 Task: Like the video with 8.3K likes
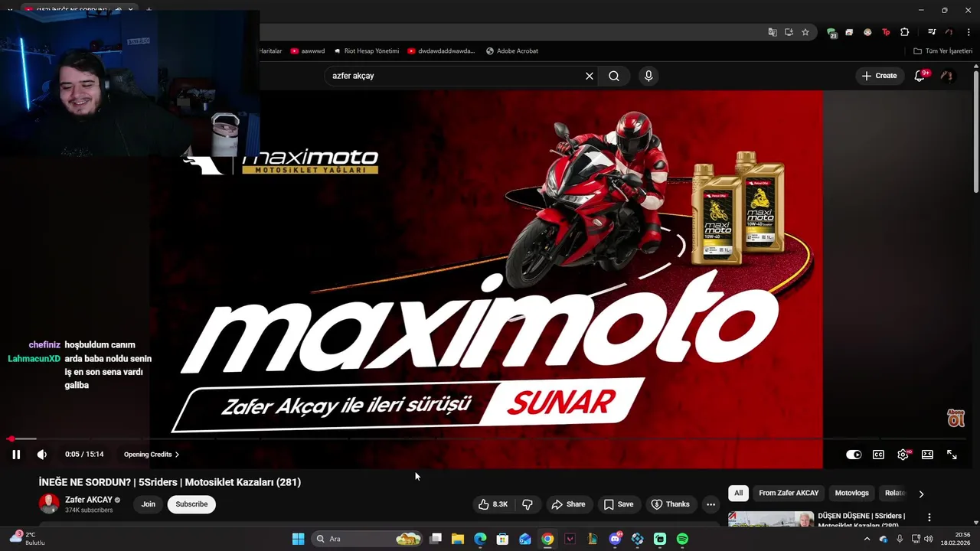tap(493, 504)
